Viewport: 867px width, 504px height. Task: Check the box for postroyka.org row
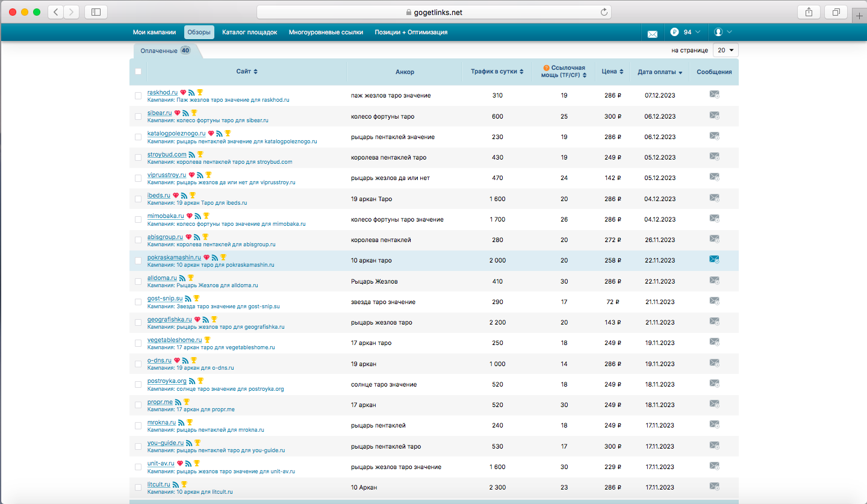(x=138, y=384)
